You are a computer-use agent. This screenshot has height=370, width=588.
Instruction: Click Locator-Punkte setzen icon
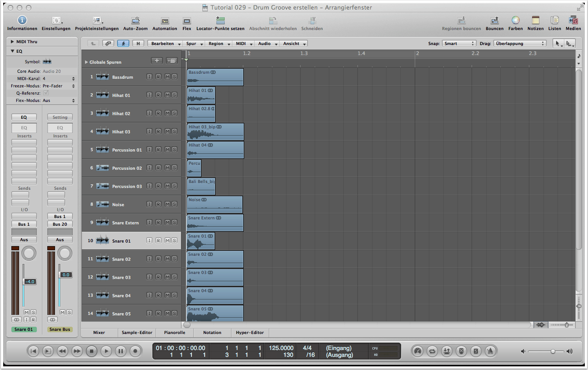click(x=220, y=21)
